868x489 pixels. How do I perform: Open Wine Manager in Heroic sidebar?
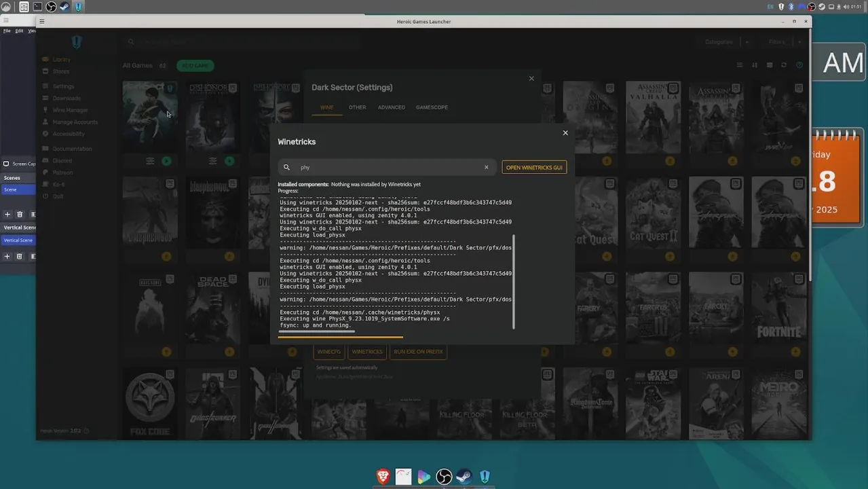70,110
